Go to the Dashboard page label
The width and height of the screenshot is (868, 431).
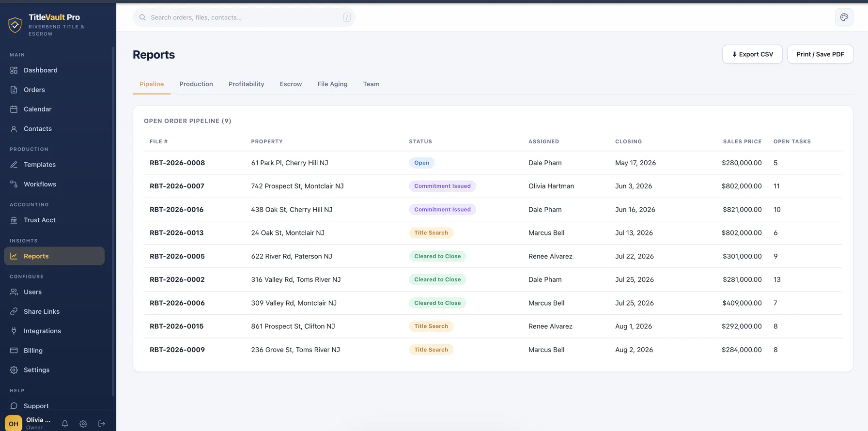[41, 70]
